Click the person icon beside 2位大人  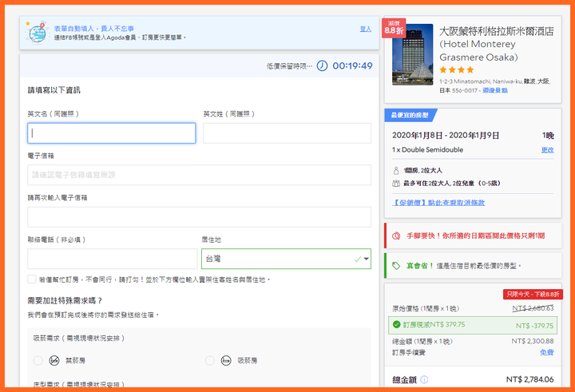point(396,171)
